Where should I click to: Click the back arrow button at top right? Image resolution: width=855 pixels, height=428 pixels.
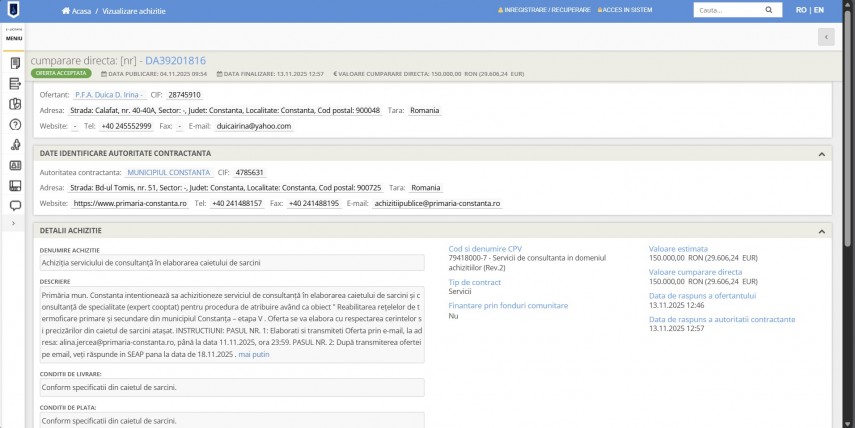coord(826,37)
